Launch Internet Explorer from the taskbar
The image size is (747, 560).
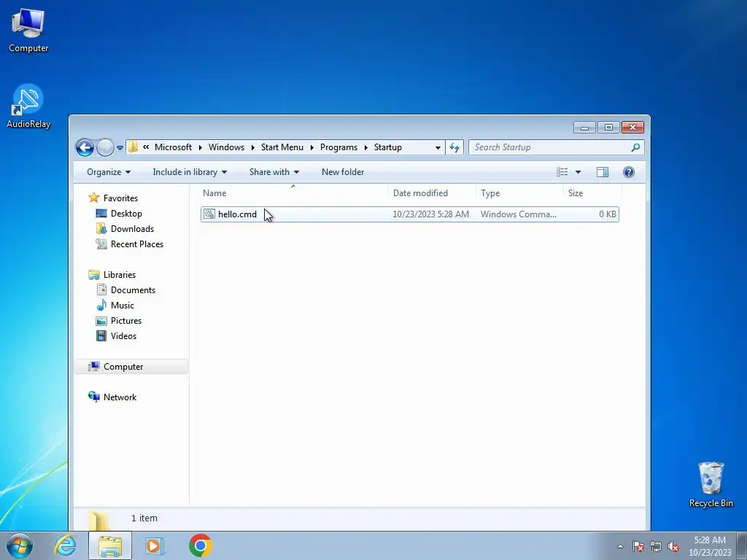click(65, 545)
